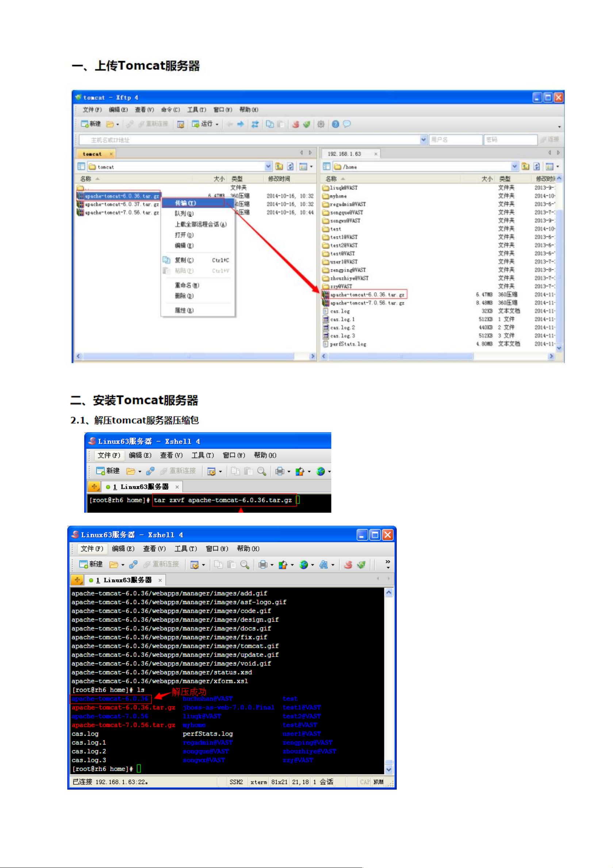Click the help question mark icon in Xftp toolbar
The width and height of the screenshot is (613, 868).
click(335, 124)
